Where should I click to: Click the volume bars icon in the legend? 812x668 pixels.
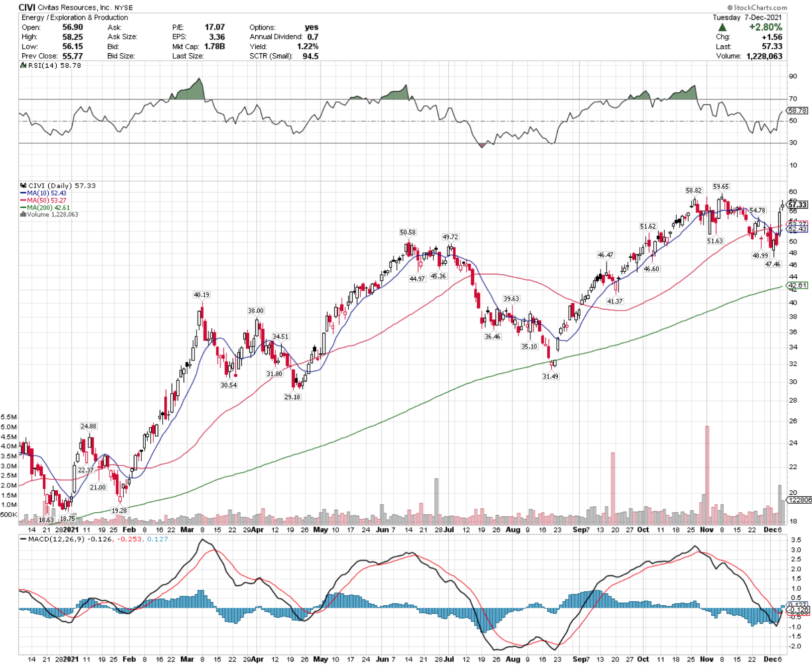pos(23,215)
